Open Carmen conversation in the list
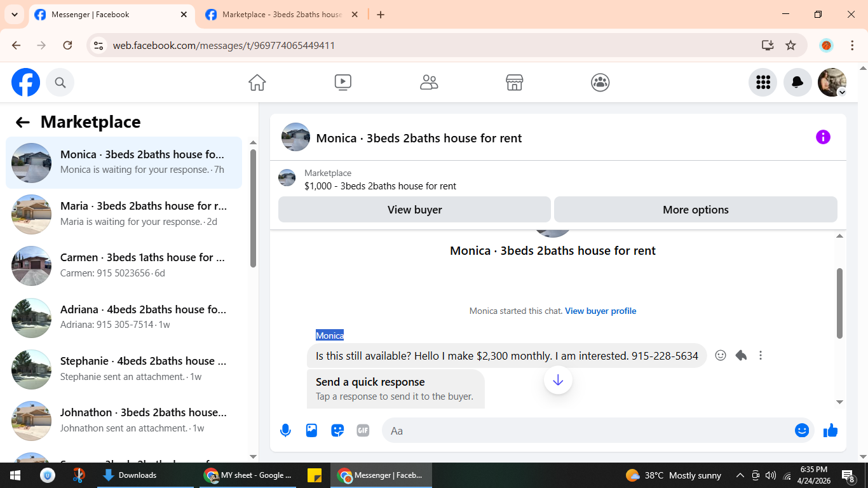The image size is (868, 488). tap(124, 266)
